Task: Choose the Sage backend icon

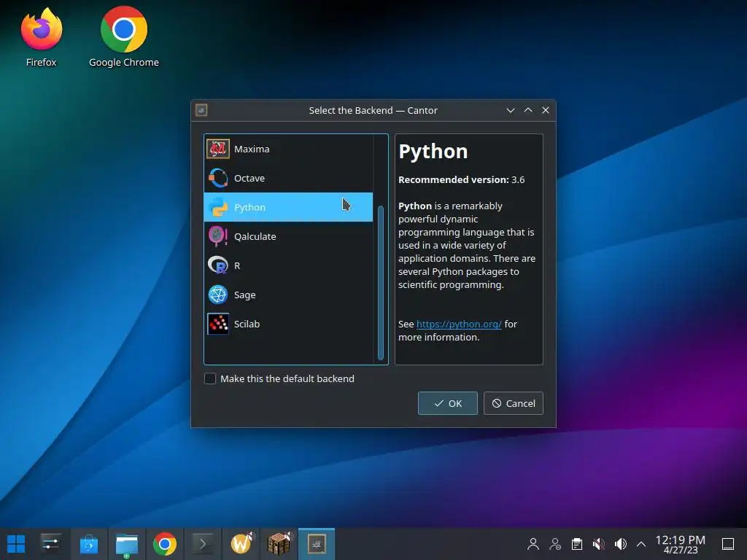Action: 217,295
